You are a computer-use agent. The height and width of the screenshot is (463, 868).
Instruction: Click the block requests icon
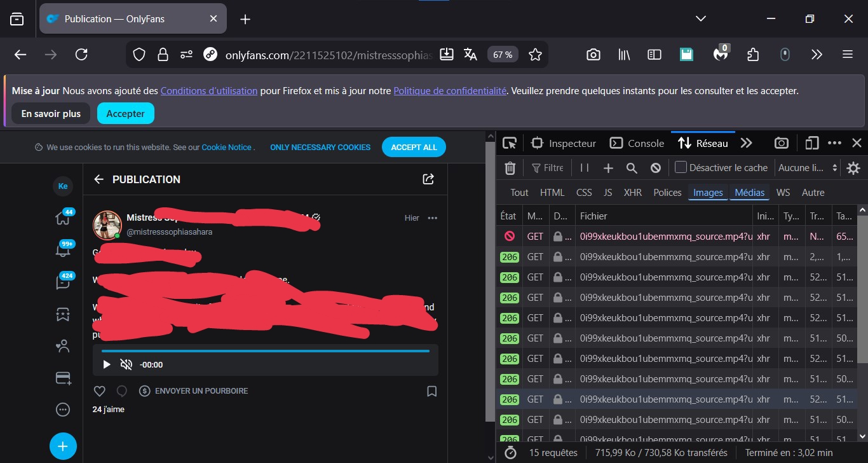click(656, 168)
